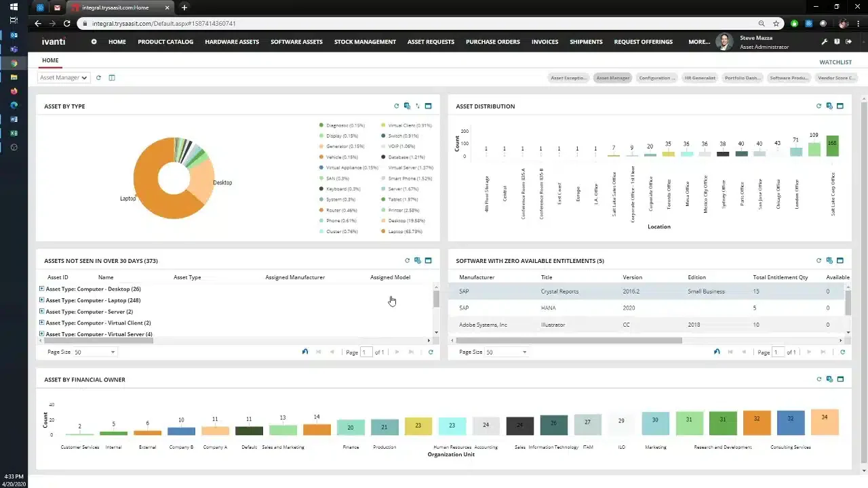The height and width of the screenshot is (488, 868).
Task: Refresh Assets Not Seen grid via pager icon
Action: 431,352
